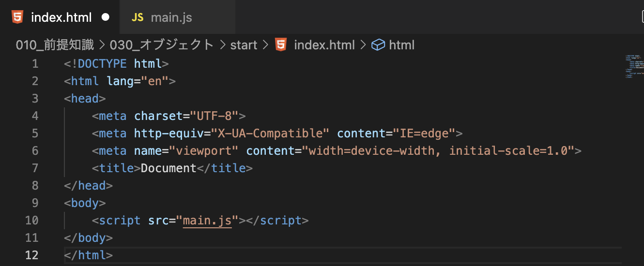
Task: Click line number 10 in gutter
Action: [x=31, y=221]
